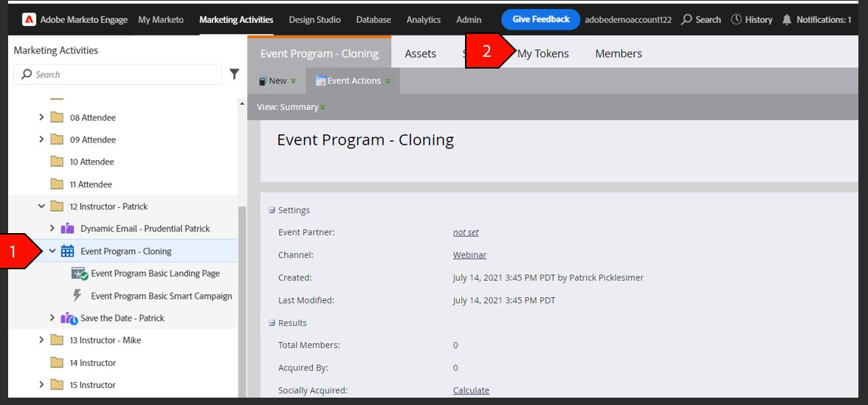Click the Webinar channel link
The image size is (868, 405).
coord(469,255)
